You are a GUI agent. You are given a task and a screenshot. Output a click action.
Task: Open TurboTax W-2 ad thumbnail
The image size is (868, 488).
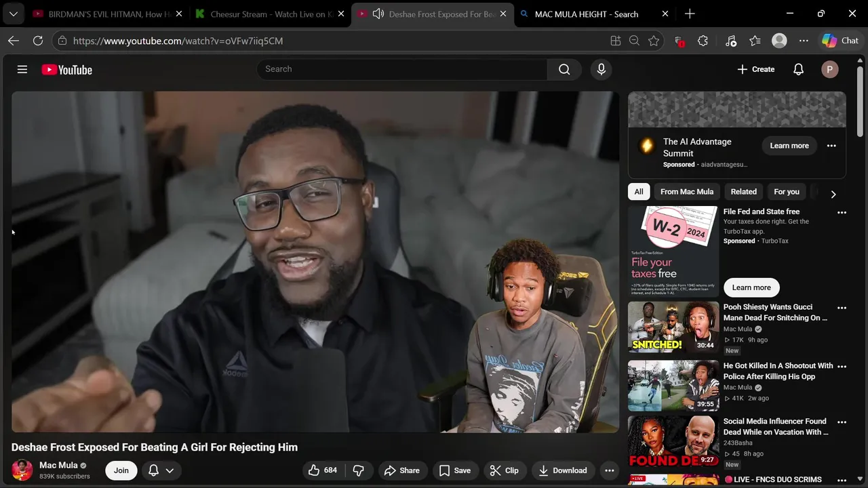tap(673, 251)
